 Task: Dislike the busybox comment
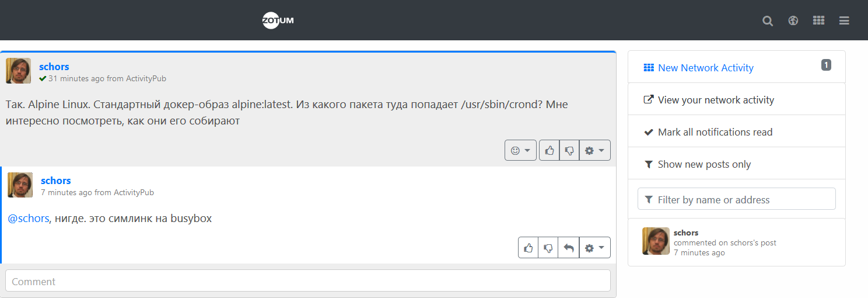548,248
